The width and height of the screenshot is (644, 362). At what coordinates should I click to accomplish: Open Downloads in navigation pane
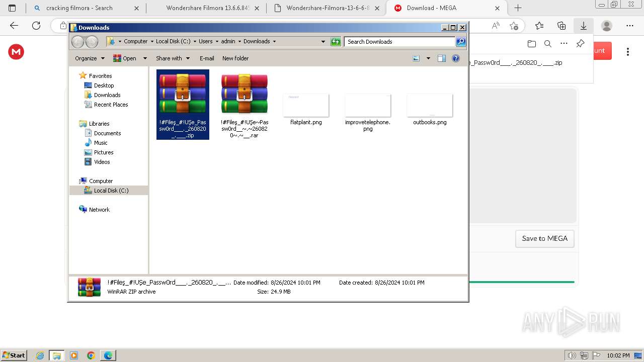pos(107,95)
